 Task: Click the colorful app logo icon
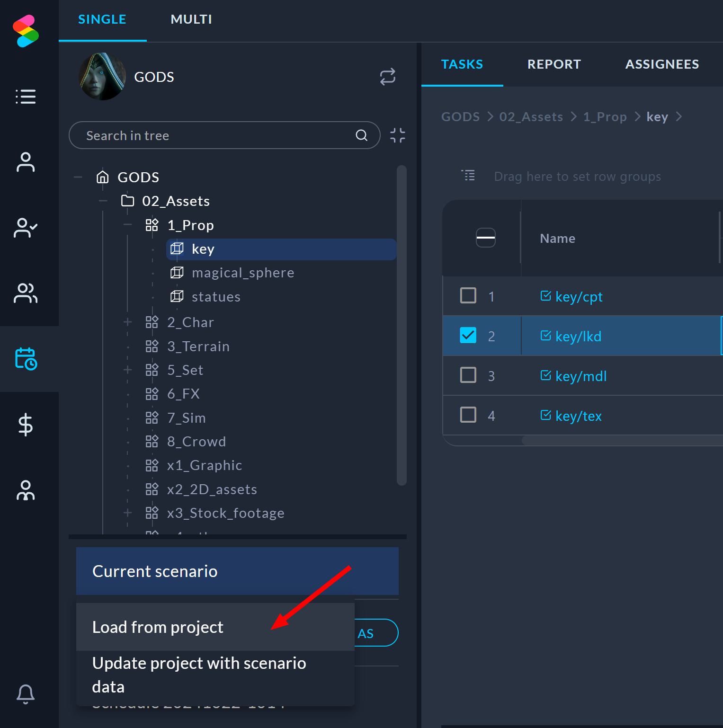tap(26, 31)
